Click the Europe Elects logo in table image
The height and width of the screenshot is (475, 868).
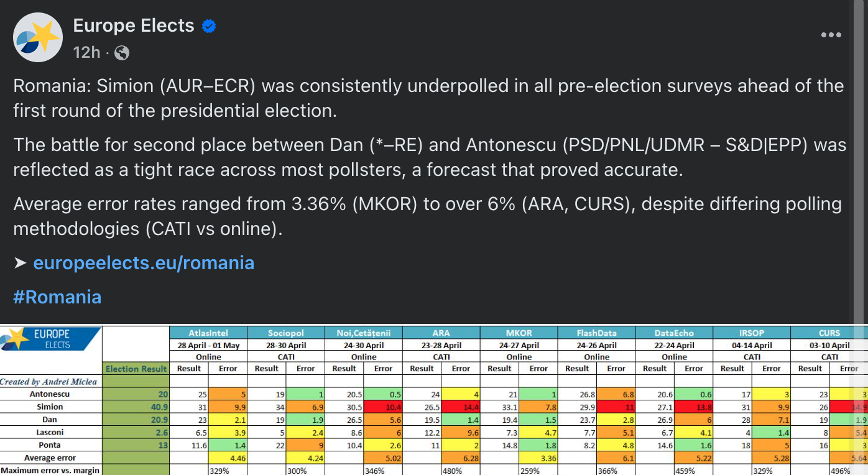coord(50,339)
